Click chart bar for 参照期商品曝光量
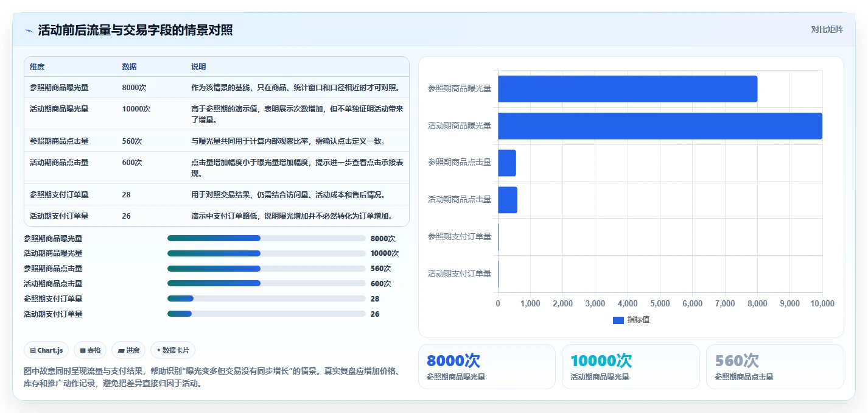Image resolution: width=868 pixels, height=413 pixels. (628, 89)
